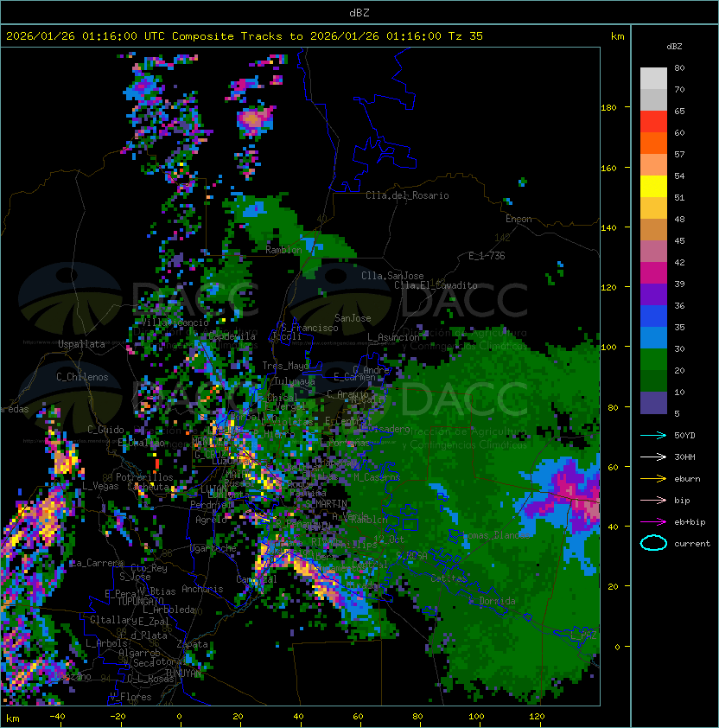This screenshot has width=719, height=728.
Task: Click the 'S_MARTIN' place label
Action: tap(327, 504)
